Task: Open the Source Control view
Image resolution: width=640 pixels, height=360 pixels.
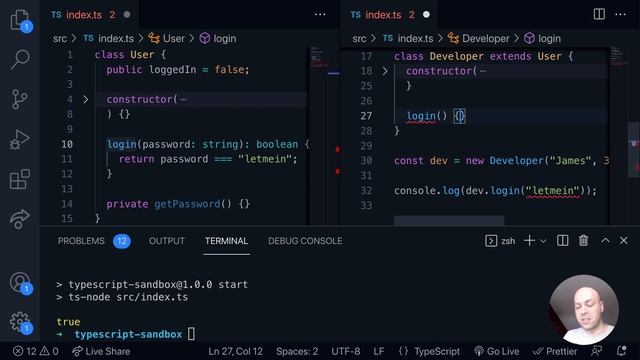Action: tap(20, 99)
